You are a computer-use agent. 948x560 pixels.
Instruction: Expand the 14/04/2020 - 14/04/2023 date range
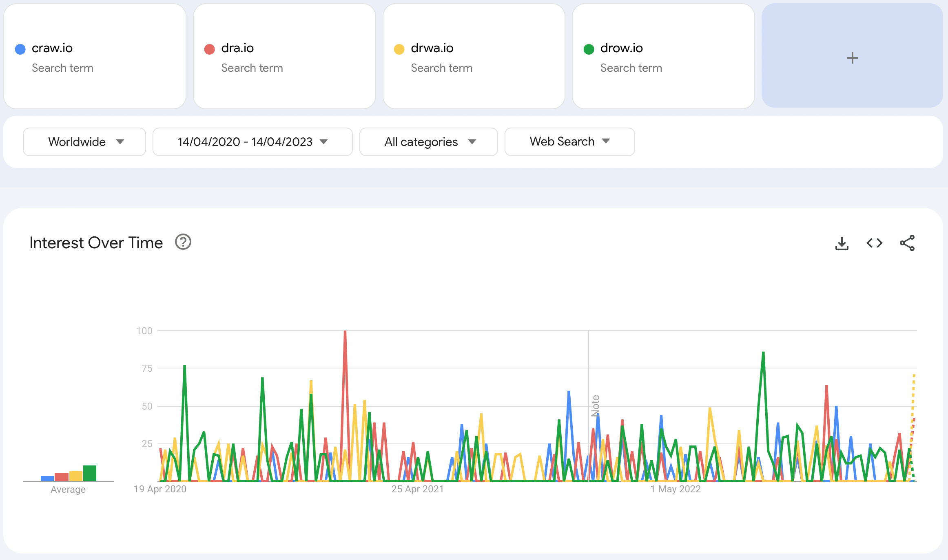pos(253,142)
